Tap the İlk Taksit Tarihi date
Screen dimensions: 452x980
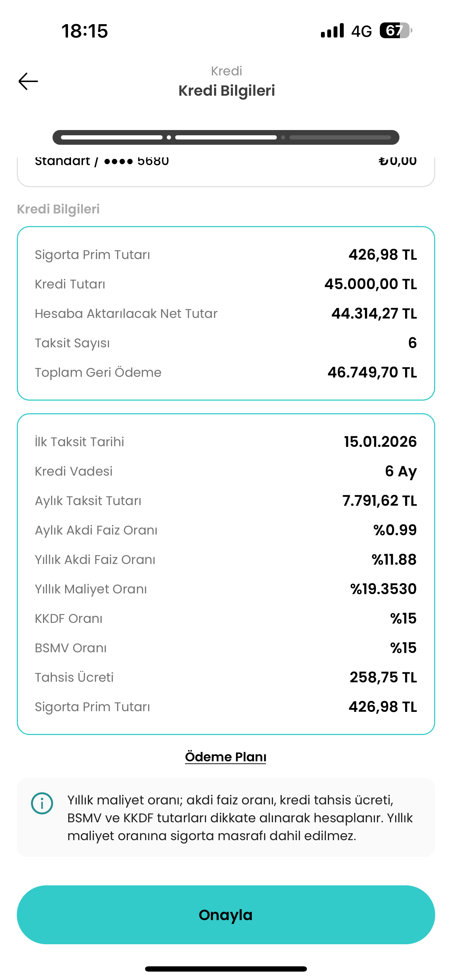tap(381, 441)
